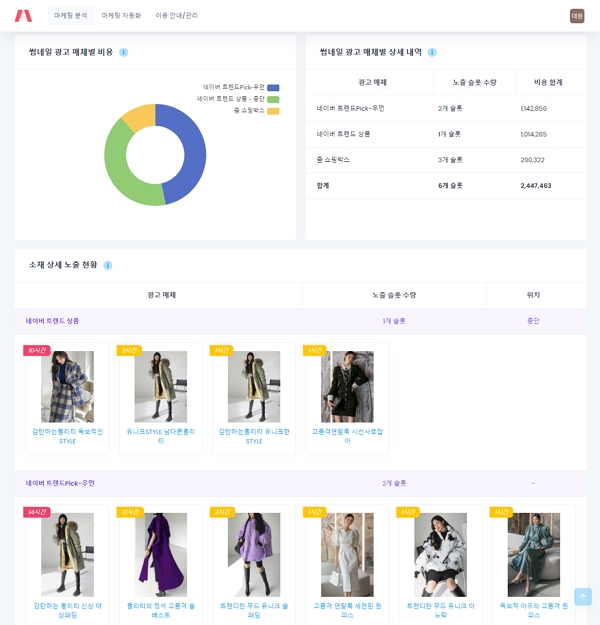Click the red logo in top-left corner
Screen dimensions: 600x625
pos(23,16)
